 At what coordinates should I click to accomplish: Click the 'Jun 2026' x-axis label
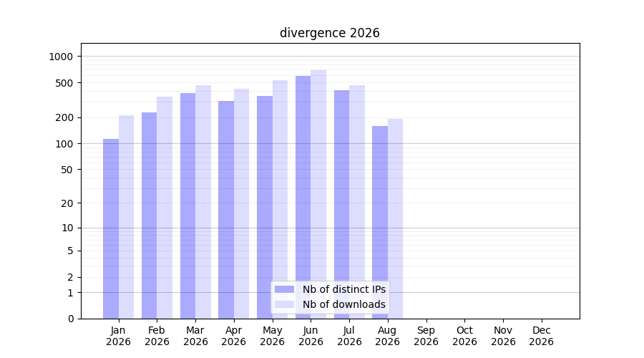(x=311, y=336)
